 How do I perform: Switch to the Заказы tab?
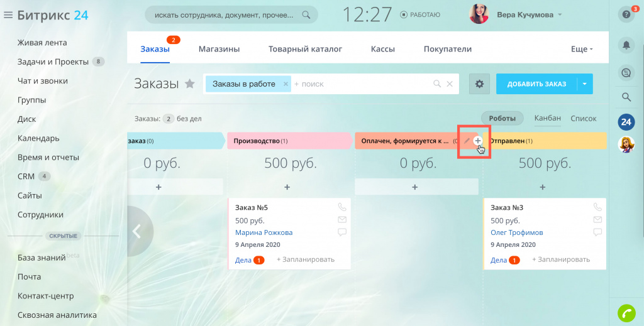(x=155, y=49)
